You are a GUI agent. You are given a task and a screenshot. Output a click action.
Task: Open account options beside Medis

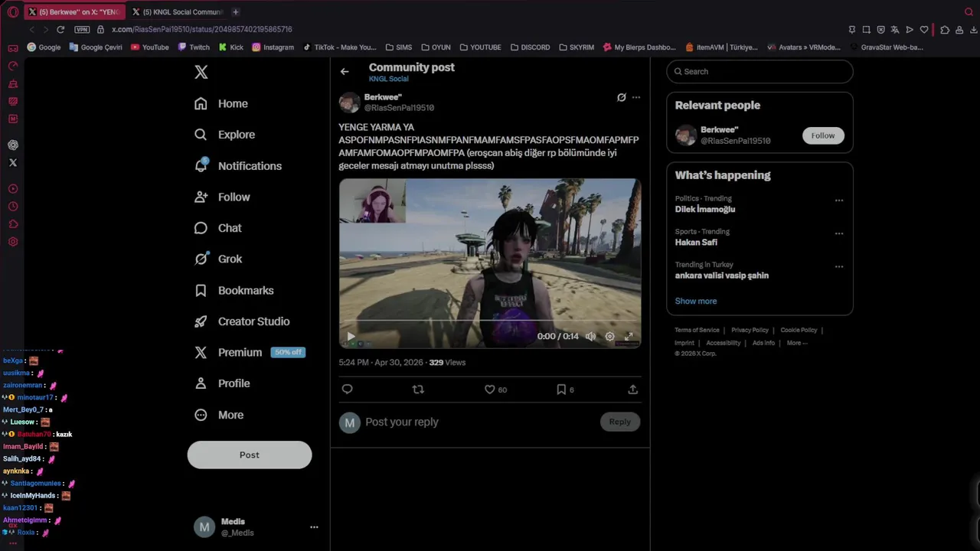point(314,527)
